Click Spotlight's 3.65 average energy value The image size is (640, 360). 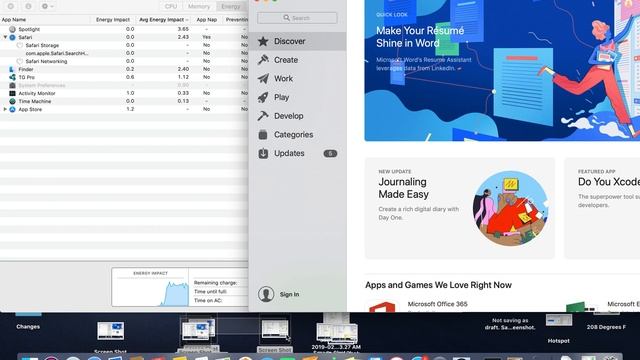pos(183,29)
